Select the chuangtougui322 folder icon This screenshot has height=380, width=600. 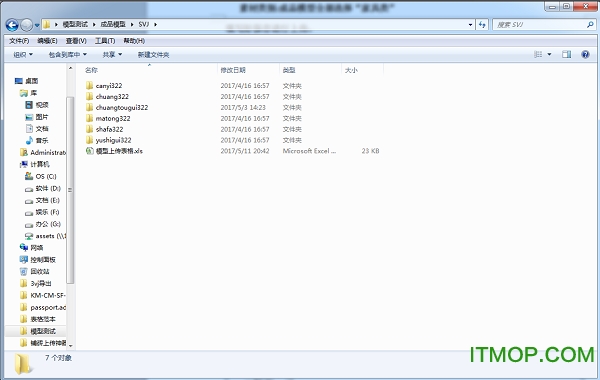[90, 107]
